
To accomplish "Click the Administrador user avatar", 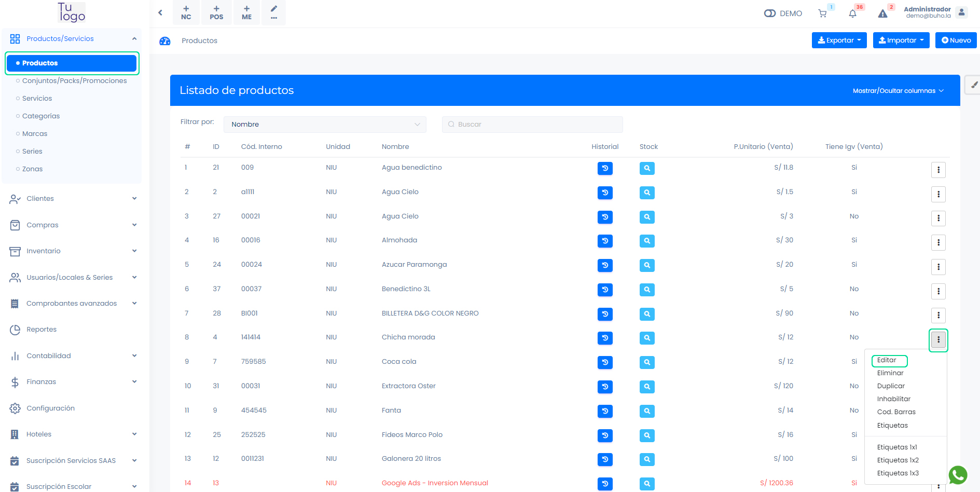I will 961,12.
